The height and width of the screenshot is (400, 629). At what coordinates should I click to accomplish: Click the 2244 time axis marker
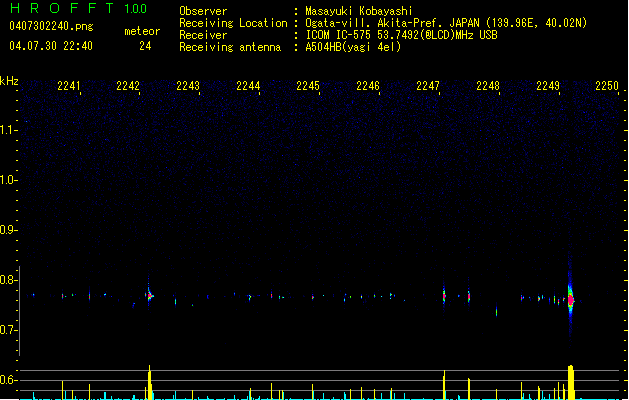(x=248, y=85)
